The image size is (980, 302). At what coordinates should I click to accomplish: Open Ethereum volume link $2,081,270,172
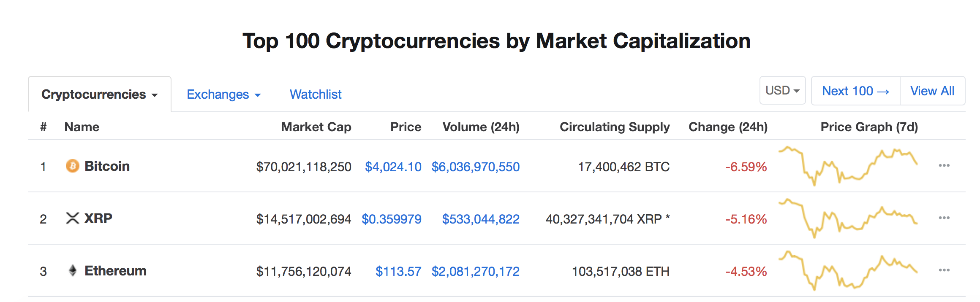pyautogui.click(x=476, y=272)
